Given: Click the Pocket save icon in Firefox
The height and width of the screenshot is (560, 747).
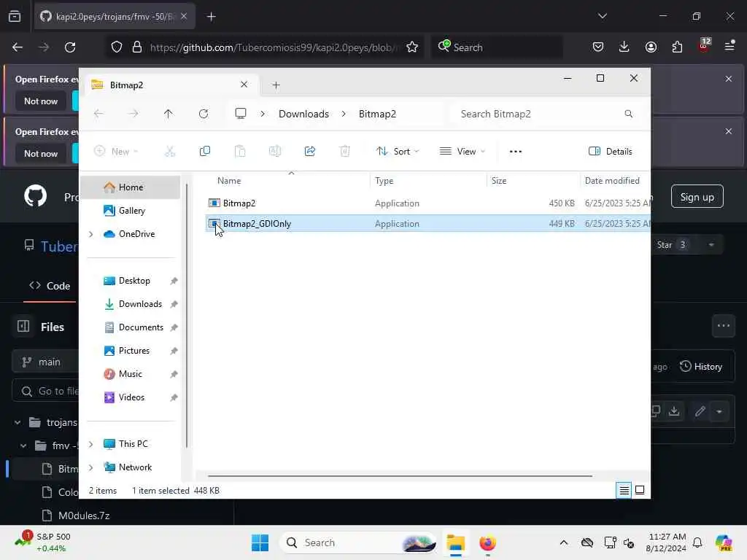Looking at the screenshot, I should (598, 47).
